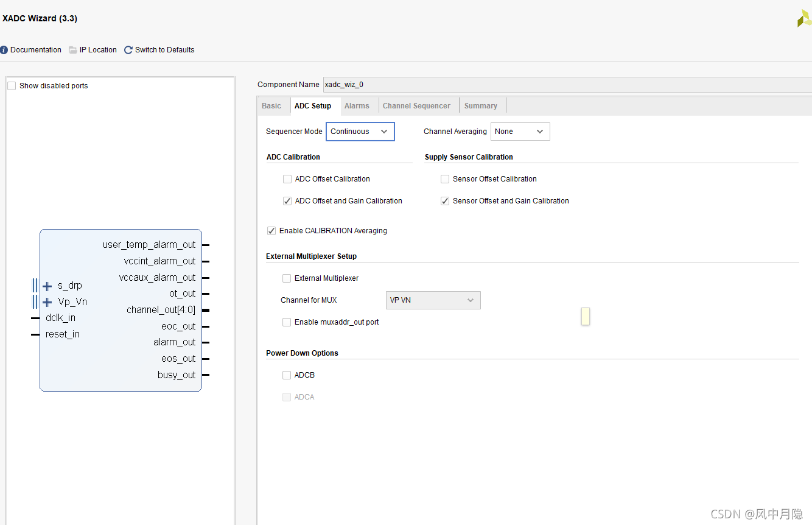
Task: Select the busy_out port label
Action: (x=177, y=375)
